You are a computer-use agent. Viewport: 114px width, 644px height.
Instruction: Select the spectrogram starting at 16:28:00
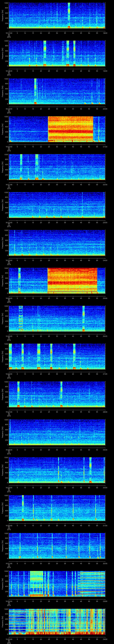coord(57,432)
